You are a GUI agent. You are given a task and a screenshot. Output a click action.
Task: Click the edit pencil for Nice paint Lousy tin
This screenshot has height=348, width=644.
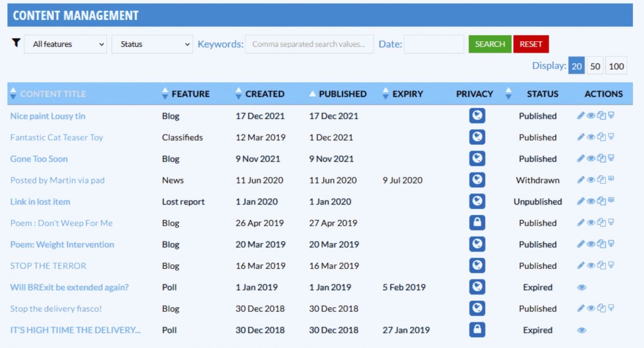coord(581,116)
